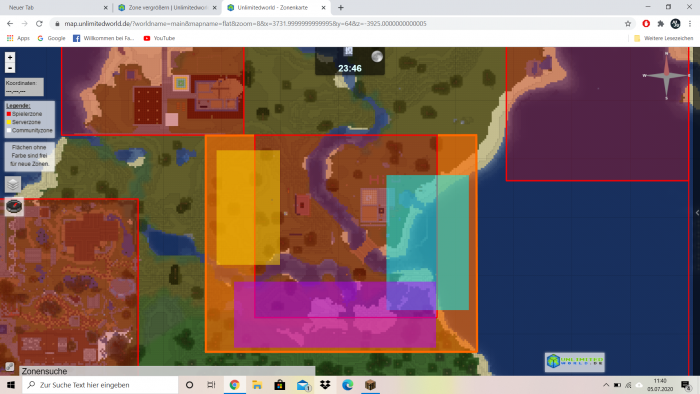Show hidden system tray icons chevron
Image resolution: width=700 pixels, height=394 pixels.
606,385
